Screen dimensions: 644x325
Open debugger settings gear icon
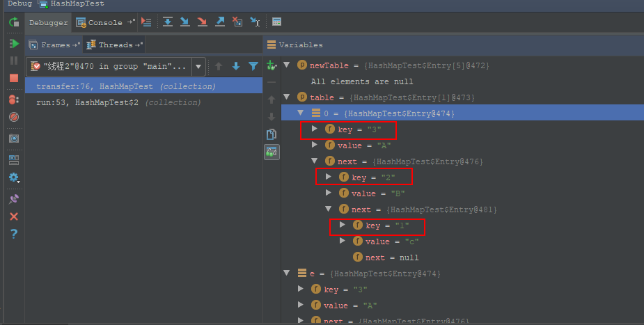[x=14, y=177]
